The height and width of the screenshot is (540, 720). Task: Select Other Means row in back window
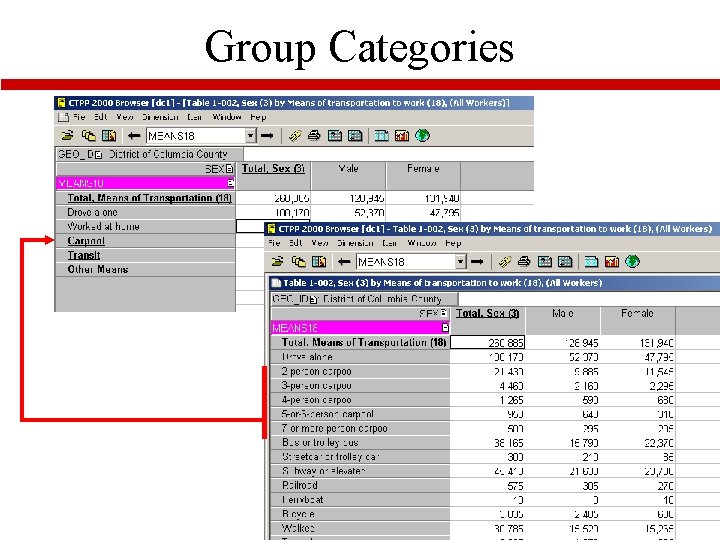coord(145,269)
